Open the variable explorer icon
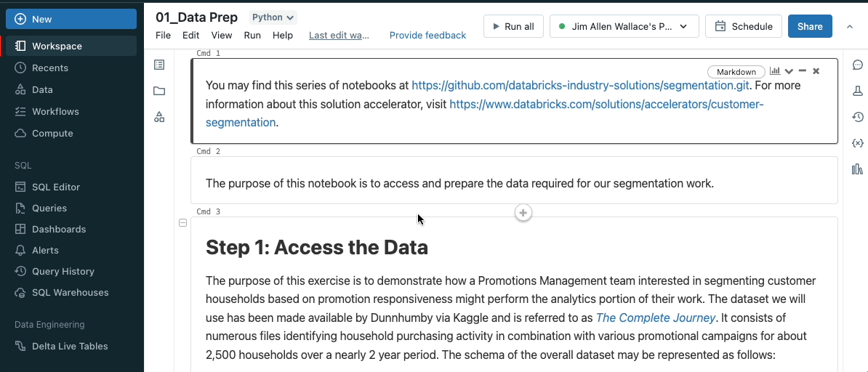The image size is (868, 372). pos(857,143)
